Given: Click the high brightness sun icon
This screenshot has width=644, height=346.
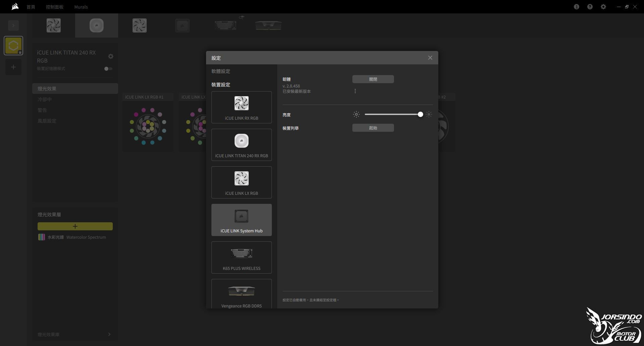Looking at the screenshot, I should pos(429,114).
